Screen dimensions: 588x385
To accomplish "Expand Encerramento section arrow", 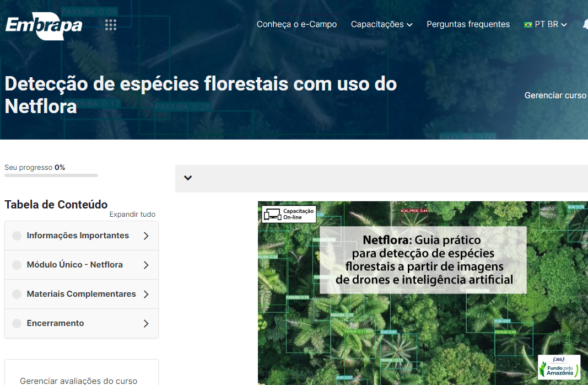I will click(x=146, y=323).
